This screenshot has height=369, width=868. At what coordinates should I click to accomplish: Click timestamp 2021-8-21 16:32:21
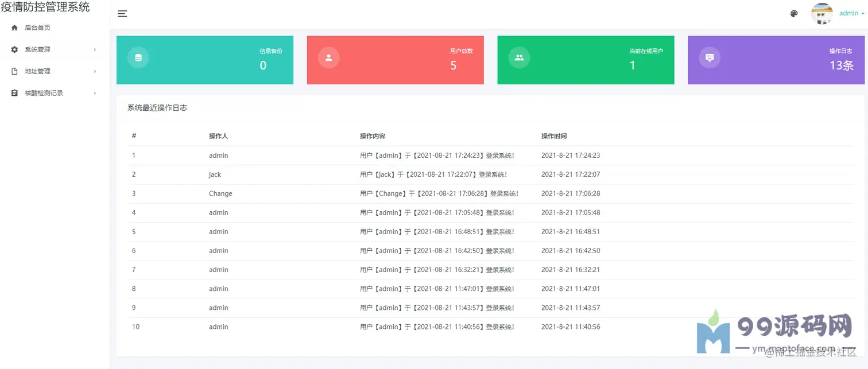click(x=571, y=270)
